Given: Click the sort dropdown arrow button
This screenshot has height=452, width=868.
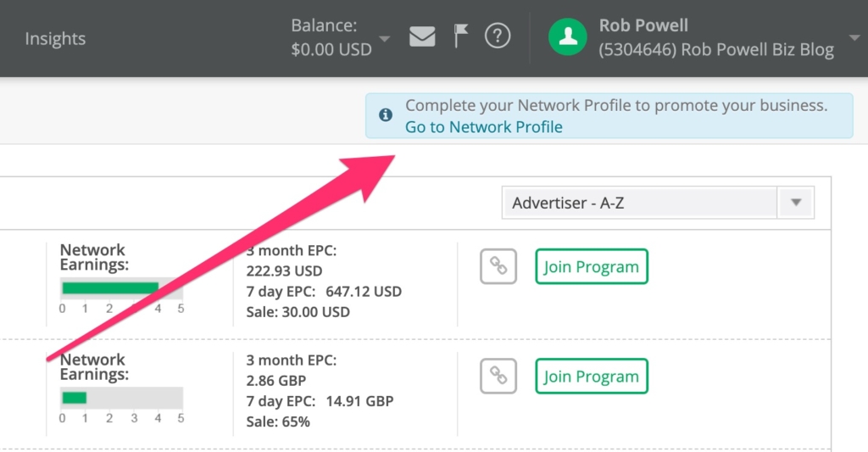Looking at the screenshot, I should tap(796, 204).
